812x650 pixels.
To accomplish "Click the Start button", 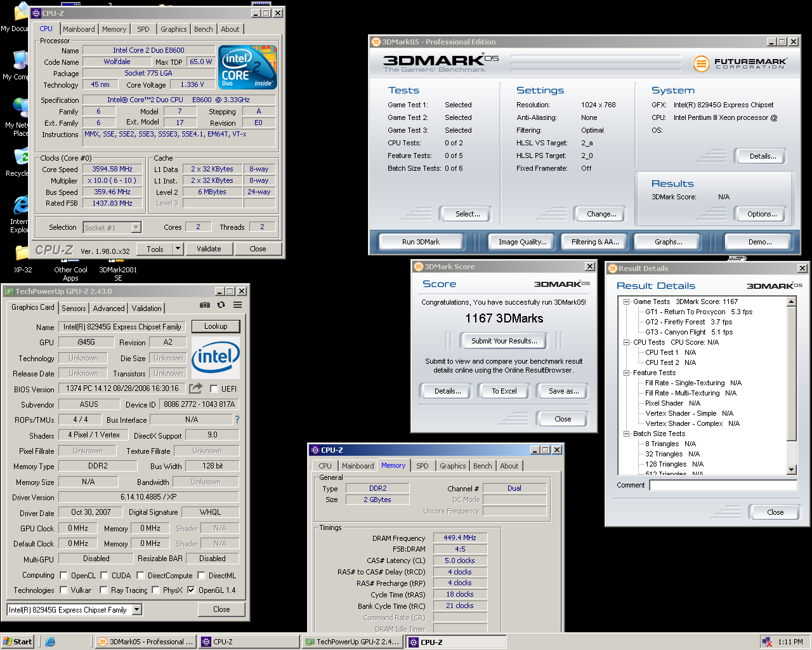I will (x=18, y=642).
